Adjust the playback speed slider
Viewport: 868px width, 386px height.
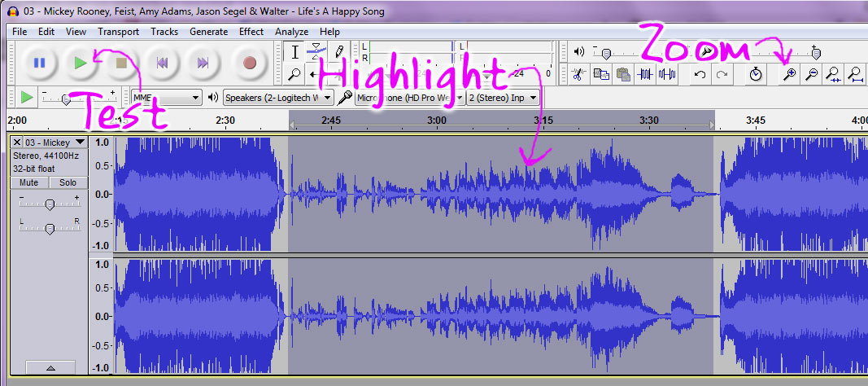click(x=66, y=100)
